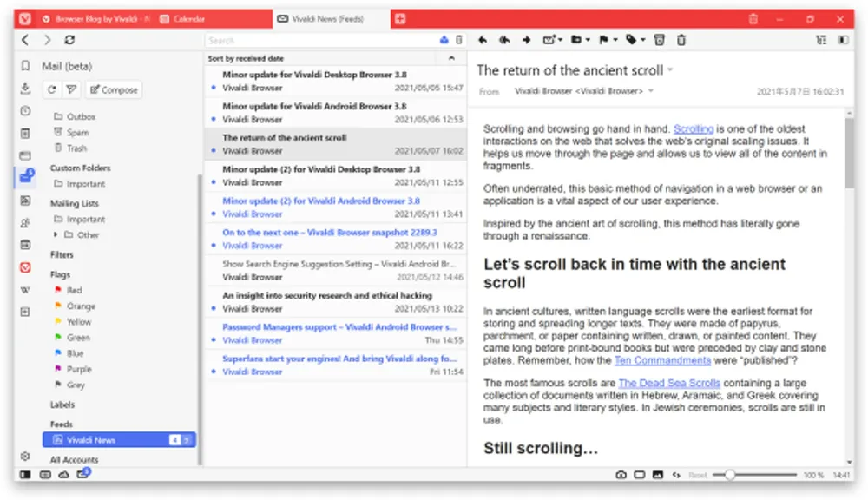The image size is (868, 500).
Task: Adjust the page zoom slider
Action: tap(730, 475)
